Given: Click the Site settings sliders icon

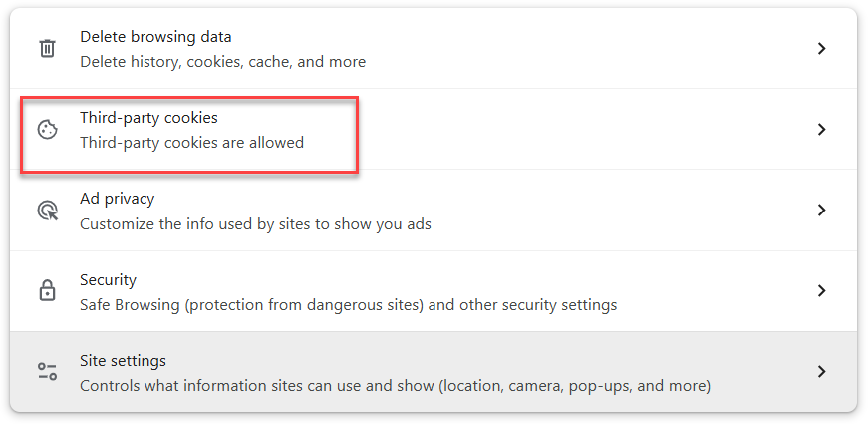Looking at the screenshot, I should tap(47, 372).
